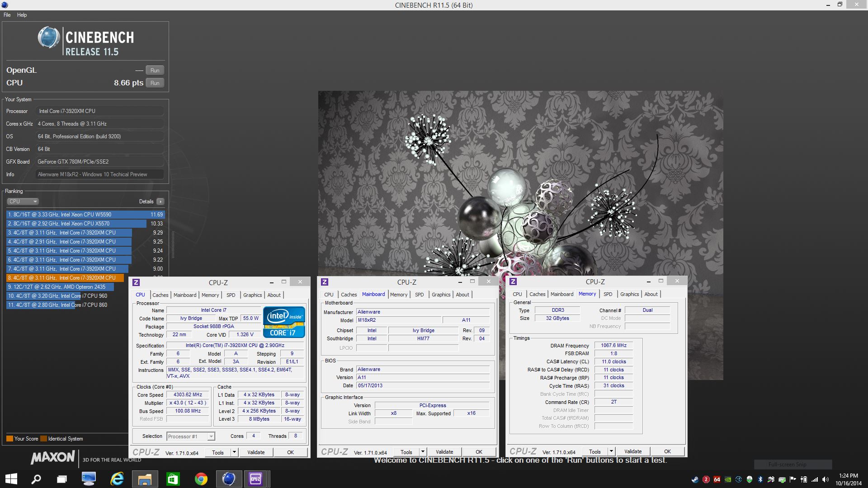Select ranking entry Xeon CPU W5590

click(x=85, y=215)
